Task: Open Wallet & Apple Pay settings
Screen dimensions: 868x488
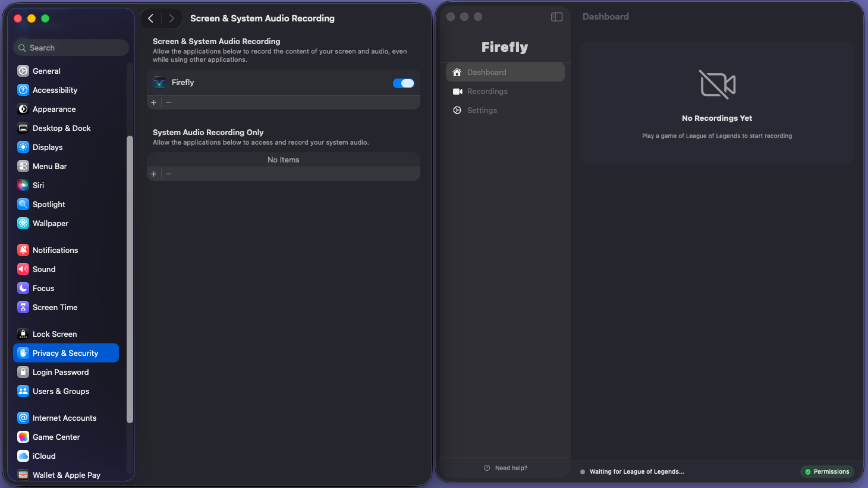Action: pos(66,475)
